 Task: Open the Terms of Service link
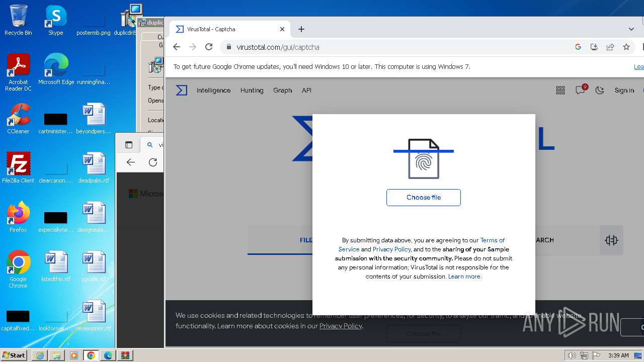[x=492, y=240]
